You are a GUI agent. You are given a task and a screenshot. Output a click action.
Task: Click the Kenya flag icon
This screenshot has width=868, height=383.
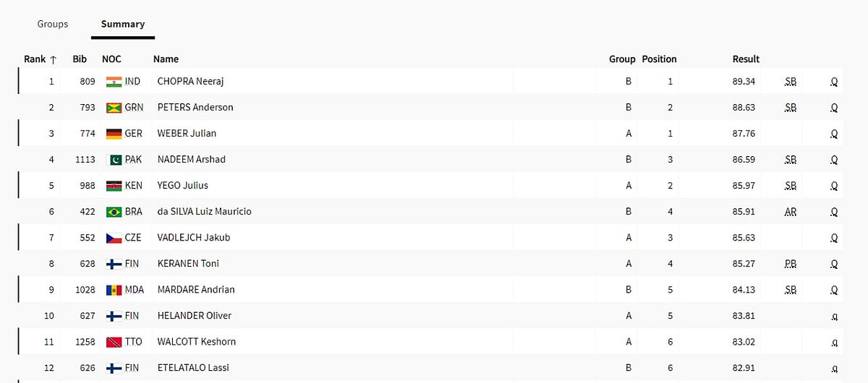pyautogui.click(x=114, y=186)
